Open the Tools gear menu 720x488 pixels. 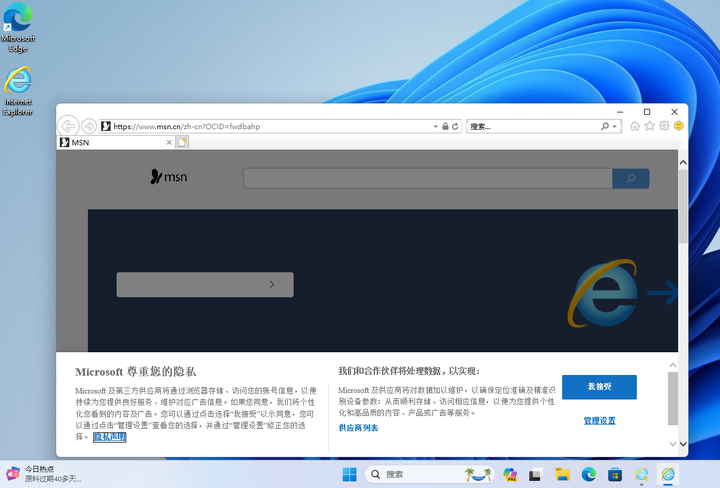click(x=664, y=126)
